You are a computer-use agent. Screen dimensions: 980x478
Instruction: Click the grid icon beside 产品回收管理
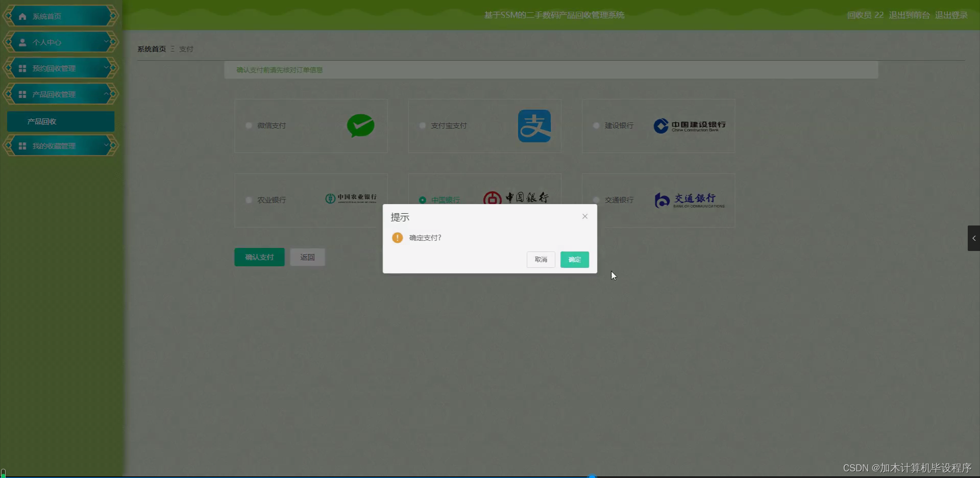click(22, 94)
